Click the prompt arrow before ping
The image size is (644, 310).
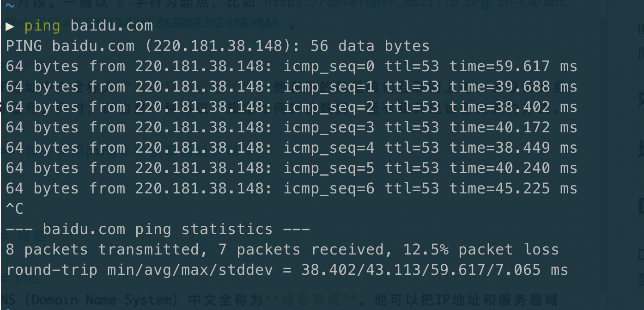(x=10, y=26)
